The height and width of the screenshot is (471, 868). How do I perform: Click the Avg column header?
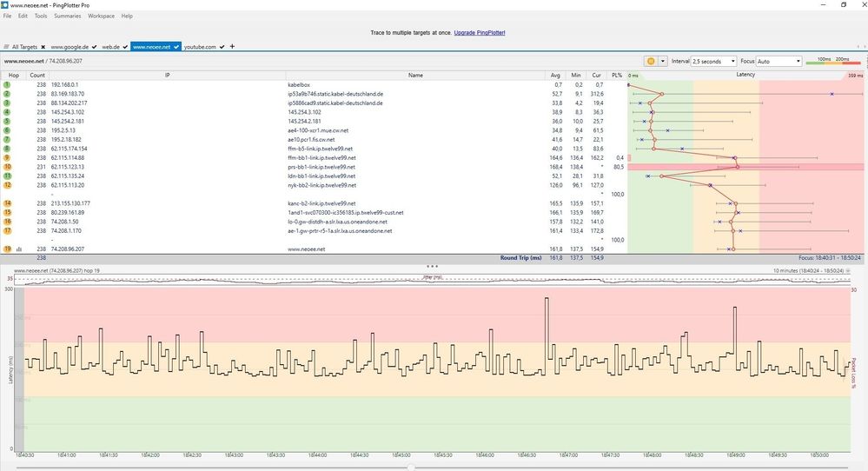click(555, 76)
